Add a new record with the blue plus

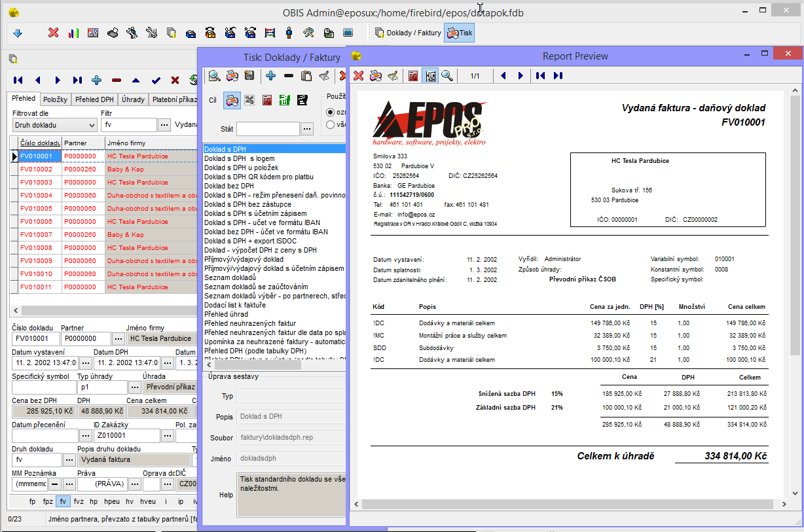point(97,80)
